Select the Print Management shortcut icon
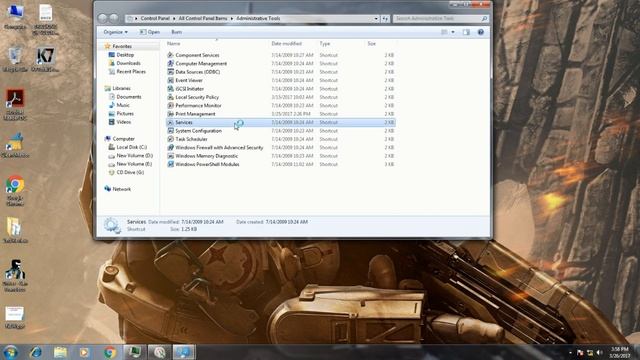Image resolution: width=640 pixels, height=360 pixels. click(x=171, y=114)
